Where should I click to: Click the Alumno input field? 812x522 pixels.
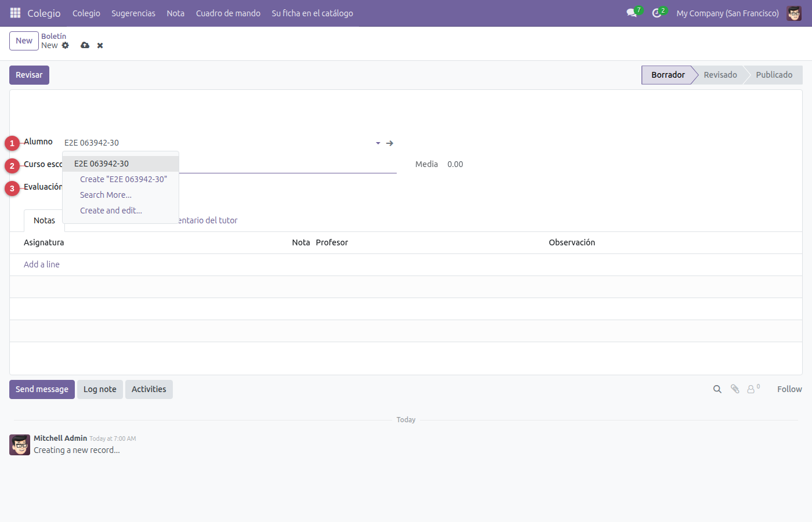pyautogui.click(x=217, y=143)
